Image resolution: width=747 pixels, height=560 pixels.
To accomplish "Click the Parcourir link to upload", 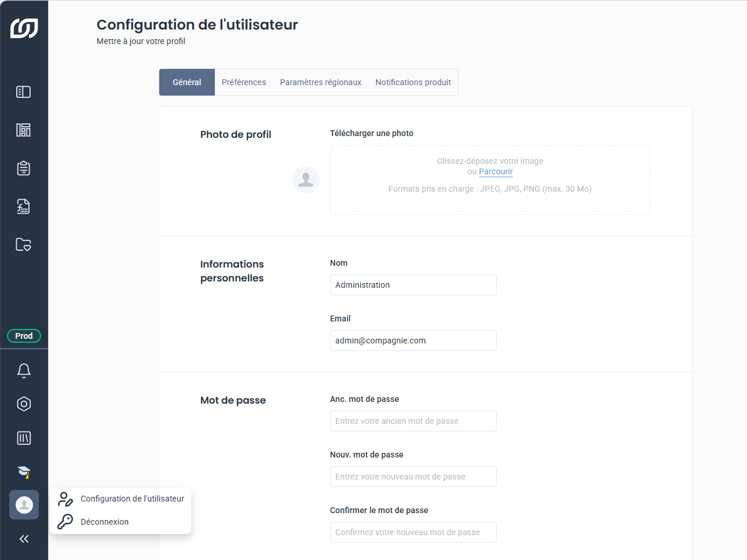I will [x=496, y=171].
